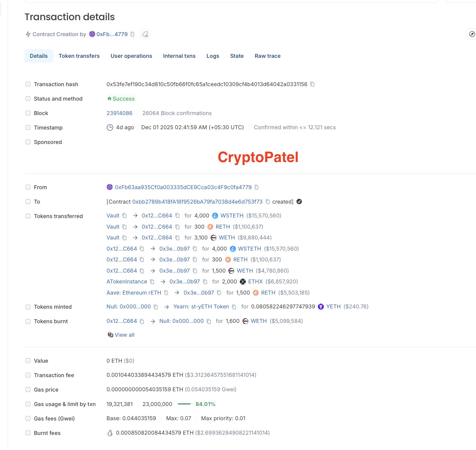Screen dimensions: 476x450
Task: Switch to the Token transfers tab
Action: (x=79, y=56)
